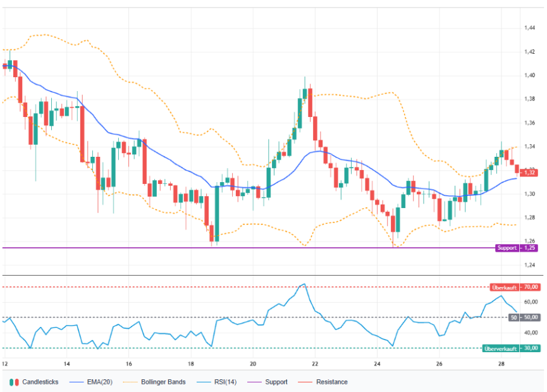Click the 1,24 price axis label
Viewport: 547px width, 392px height.
[529, 265]
